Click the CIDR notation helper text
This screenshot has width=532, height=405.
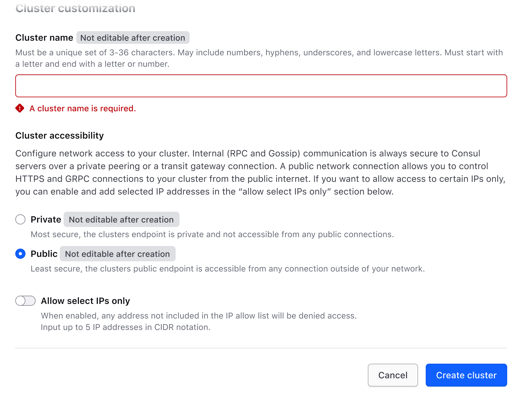pyautogui.click(x=126, y=327)
